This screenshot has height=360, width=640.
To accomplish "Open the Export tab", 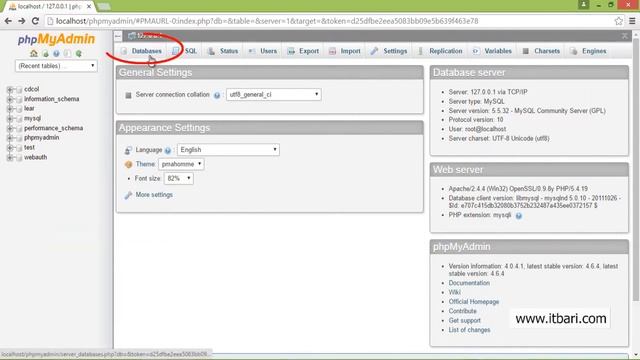I will tap(303, 51).
